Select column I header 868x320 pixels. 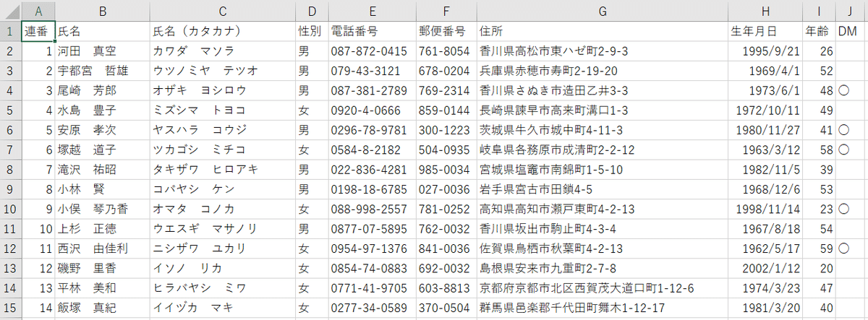pyautogui.click(x=820, y=11)
